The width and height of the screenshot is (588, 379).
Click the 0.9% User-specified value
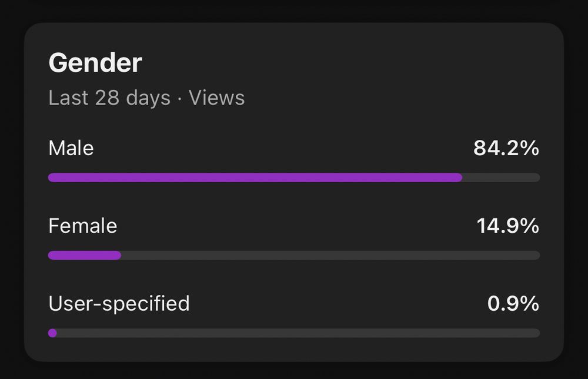(x=513, y=304)
